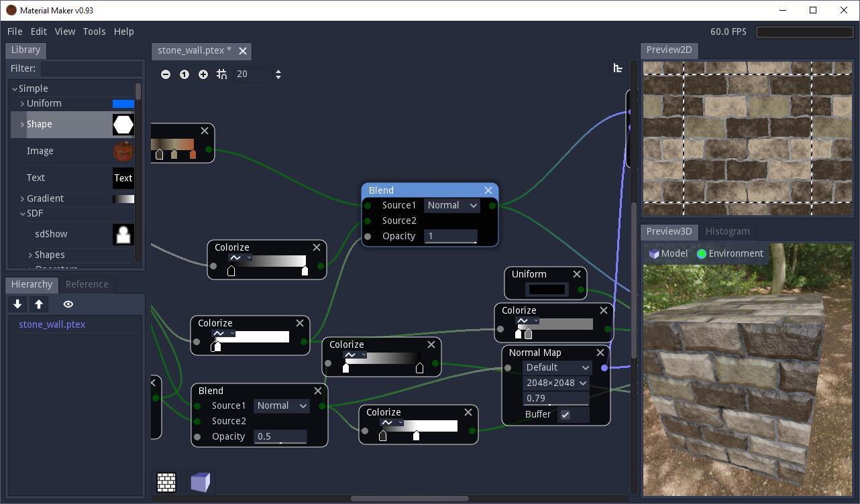Click the lower Blend Opacity 0.5 field

point(280,436)
